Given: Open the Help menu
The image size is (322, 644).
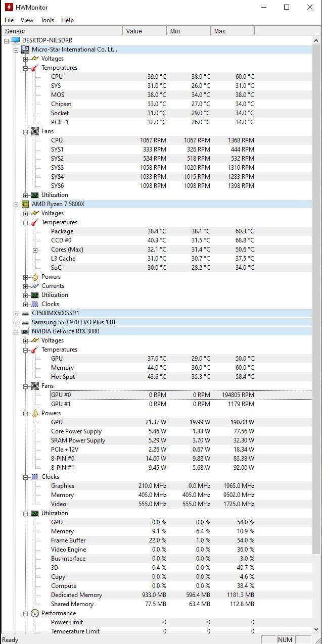Looking at the screenshot, I should pos(67,20).
